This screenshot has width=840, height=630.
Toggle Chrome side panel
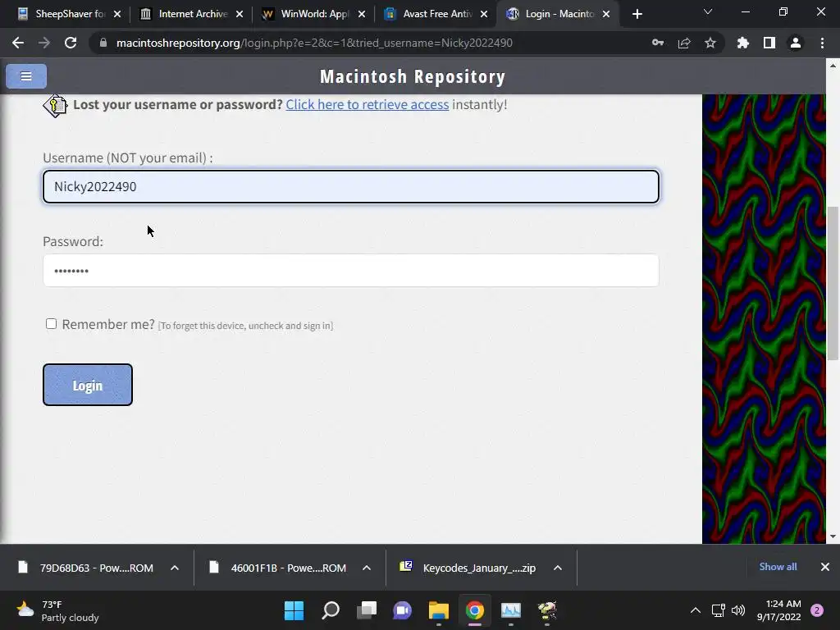click(769, 43)
